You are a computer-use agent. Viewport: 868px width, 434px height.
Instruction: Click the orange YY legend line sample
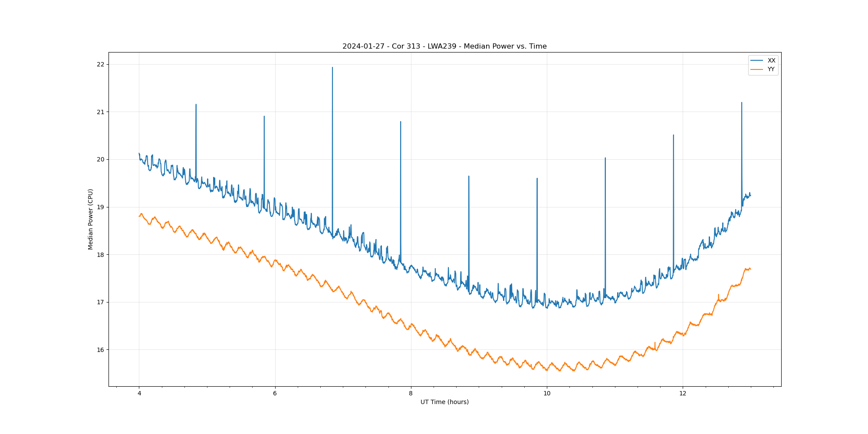(x=757, y=69)
